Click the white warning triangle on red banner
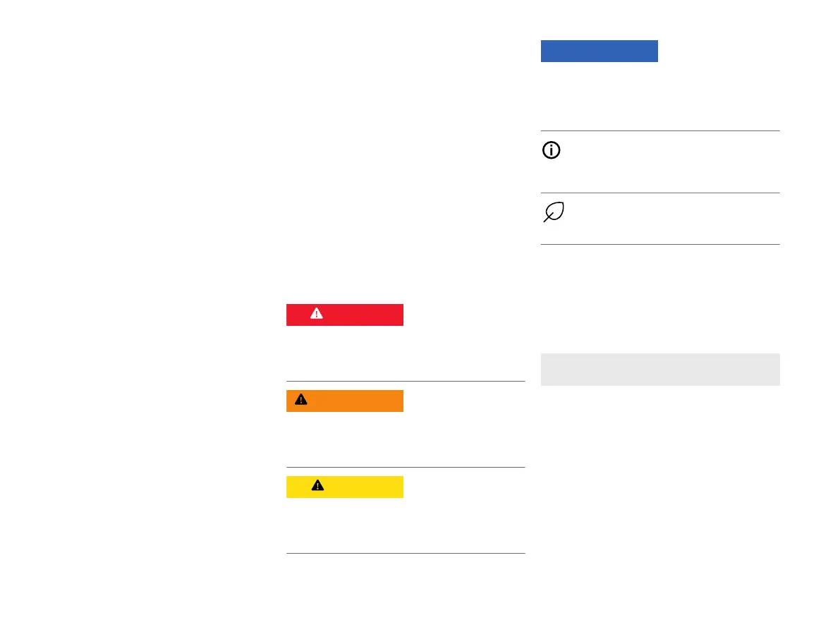Viewport: 840px width, 620px height. (x=316, y=315)
